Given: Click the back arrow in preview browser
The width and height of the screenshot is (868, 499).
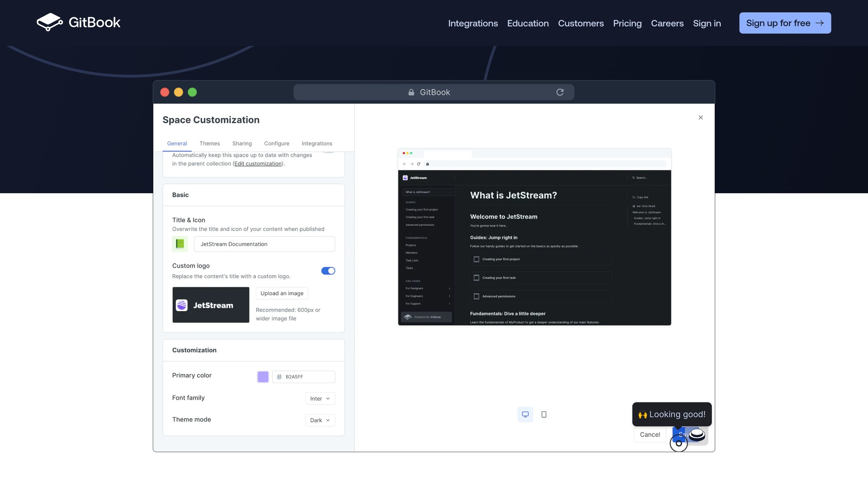Looking at the screenshot, I should 404,164.
